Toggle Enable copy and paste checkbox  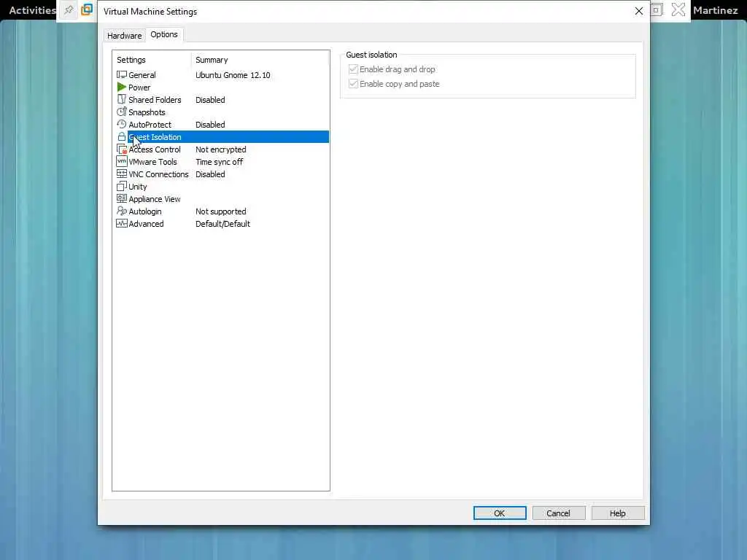tap(353, 84)
